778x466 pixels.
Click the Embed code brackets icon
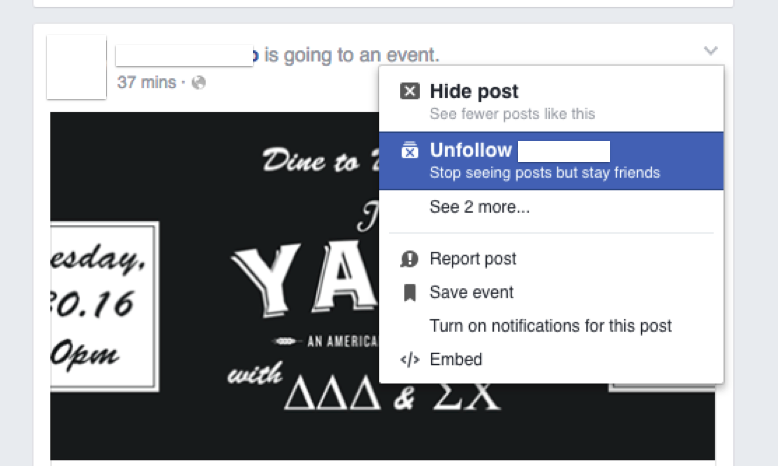tap(409, 359)
